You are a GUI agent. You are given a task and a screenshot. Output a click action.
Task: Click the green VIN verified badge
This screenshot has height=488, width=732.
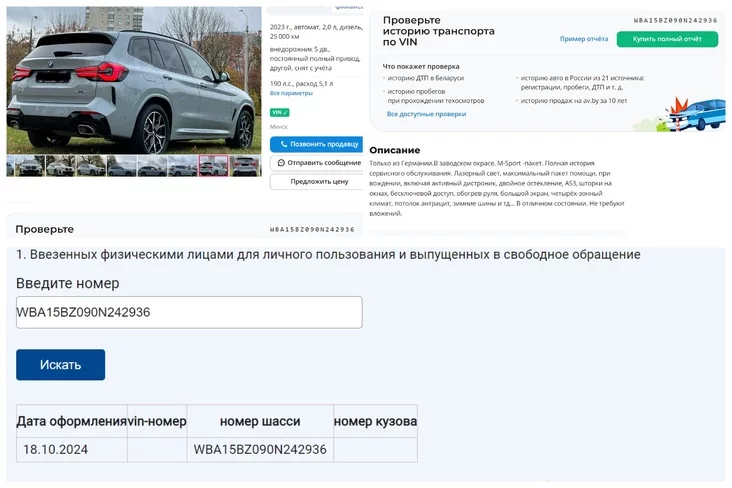coord(280,113)
